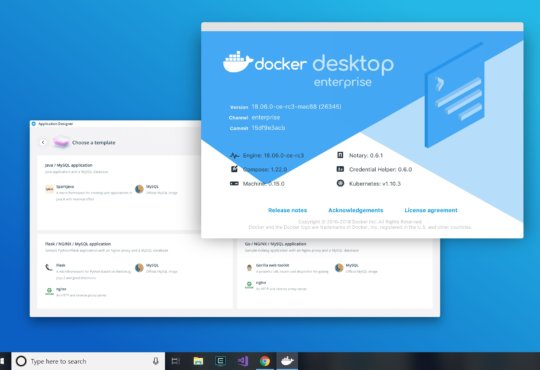The image size is (540, 370).
Task: Click the Docker whale logo in About window
Action: tap(238, 62)
